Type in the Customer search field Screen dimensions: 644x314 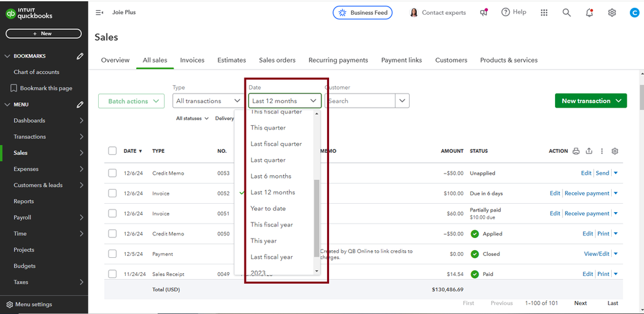(359, 101)
